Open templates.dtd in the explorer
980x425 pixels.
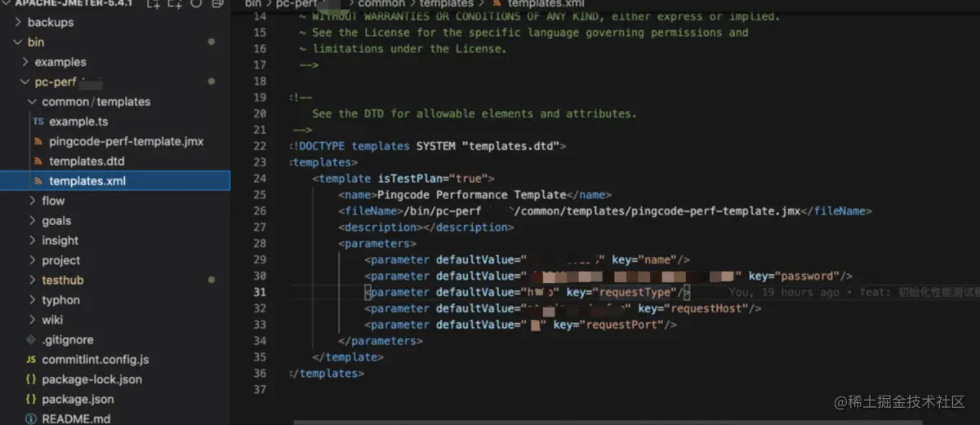(x=87, y=162)
